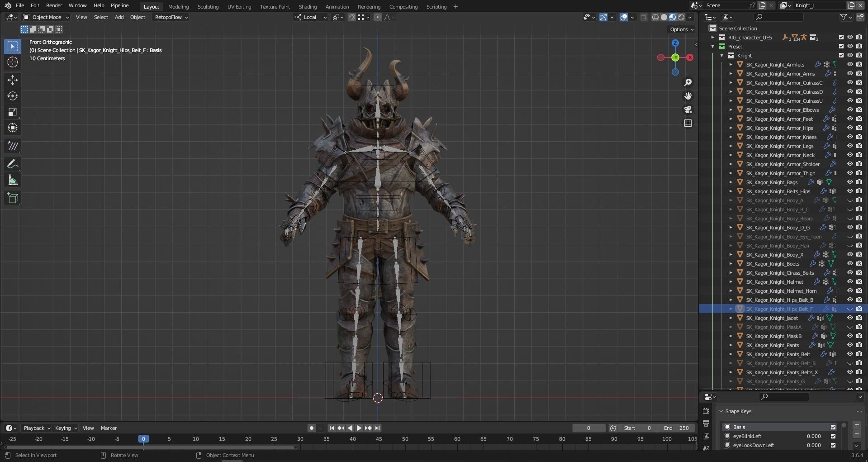Hide SK_Kagor_Knight_Armlets in viewport
The image size is (868, 462).
(850, 65)
